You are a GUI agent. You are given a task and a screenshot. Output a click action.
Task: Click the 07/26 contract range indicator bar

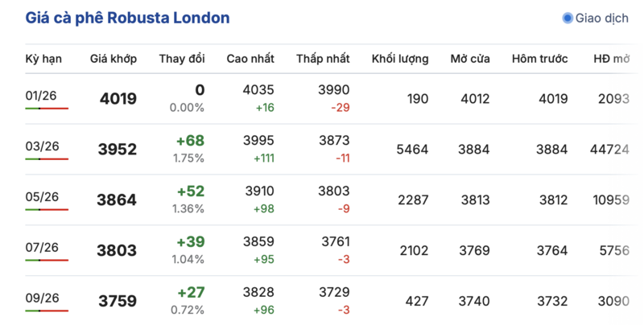click(47, 261)
